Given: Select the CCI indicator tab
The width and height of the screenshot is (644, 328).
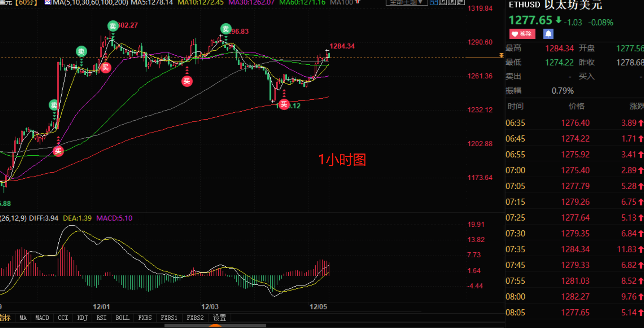Looking at the screenshot, I should [63, 318].
